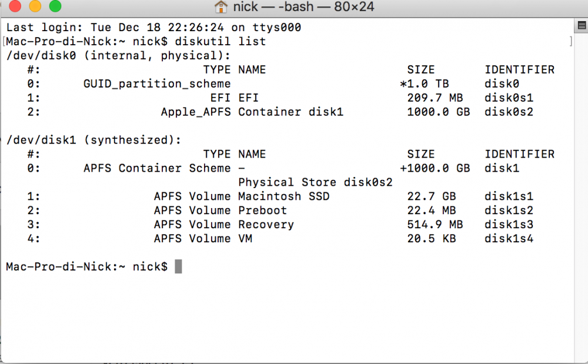Click 'APFS Container Scheme' text

tap(157, 168)
